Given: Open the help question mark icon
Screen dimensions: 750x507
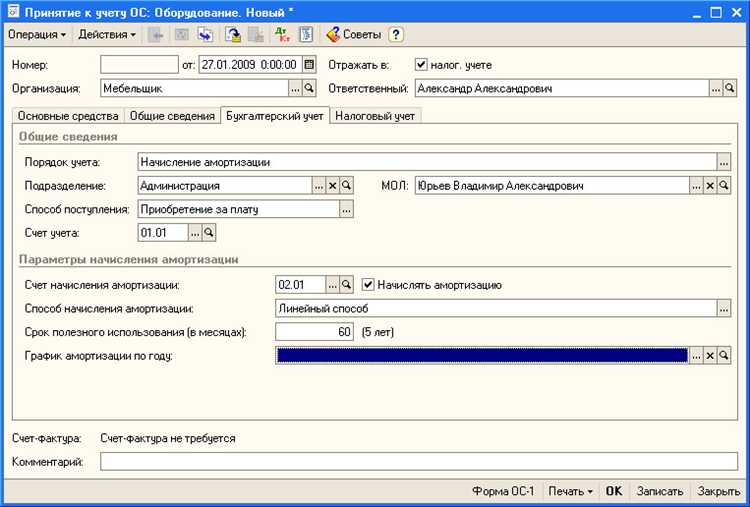Looking at the screenshot, I should tap(396, 34).
